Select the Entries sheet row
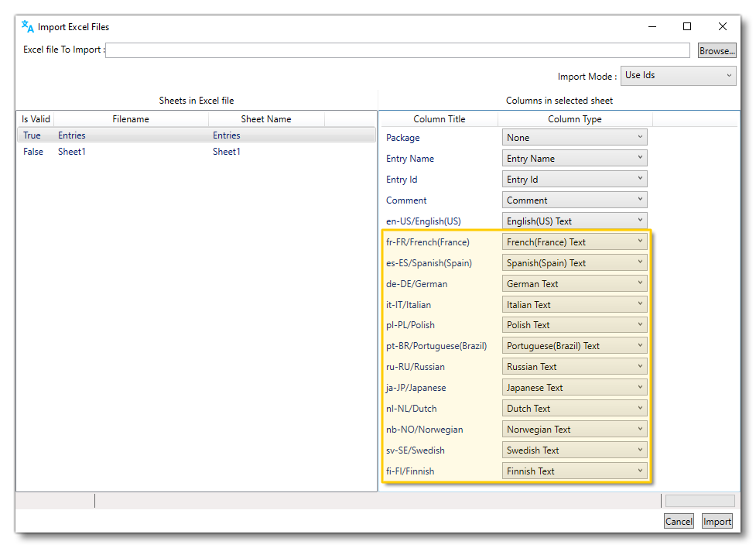Screen dimensions: 756x548 coord(193,135)
